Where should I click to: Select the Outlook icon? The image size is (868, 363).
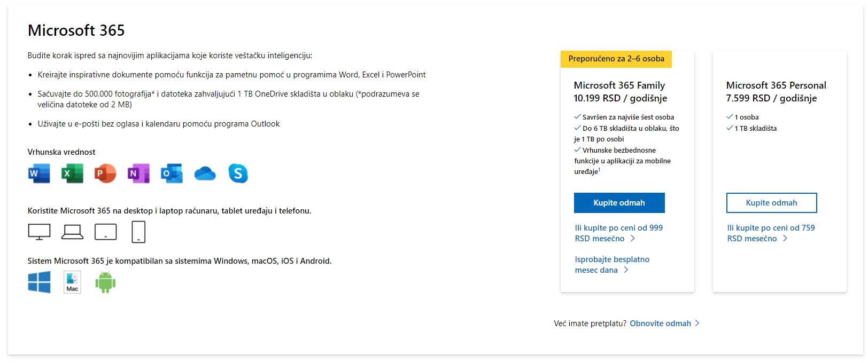[172, 173]
